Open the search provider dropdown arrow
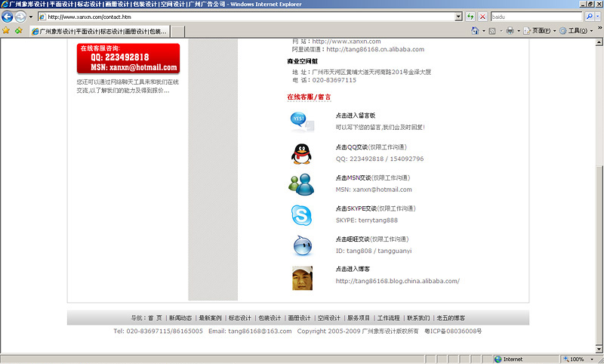Image resolution: width=604 pixels, height=364 pixels. click(x=598, y=17)
